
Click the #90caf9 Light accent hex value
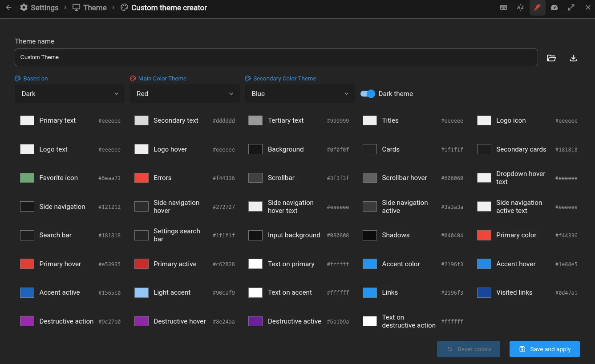(224, 293)
